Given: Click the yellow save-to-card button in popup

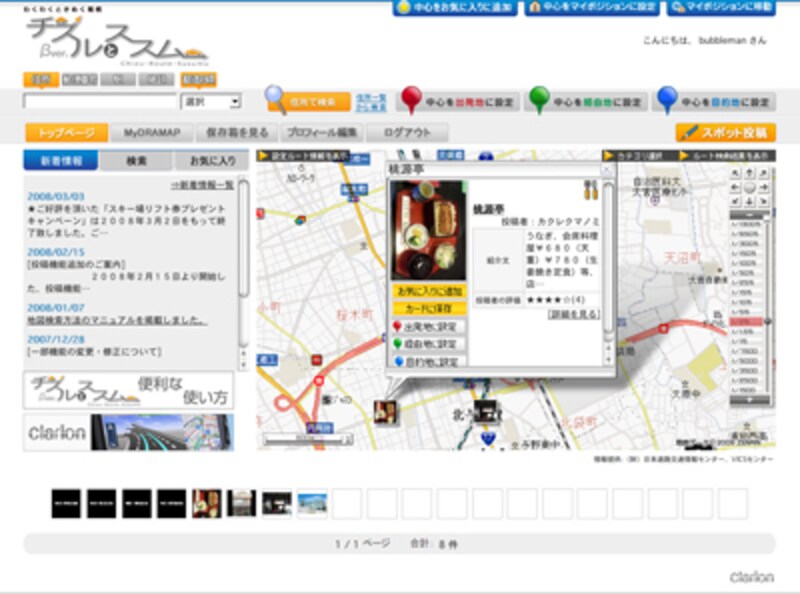Looking at the screenshot, I should (430, 309).
